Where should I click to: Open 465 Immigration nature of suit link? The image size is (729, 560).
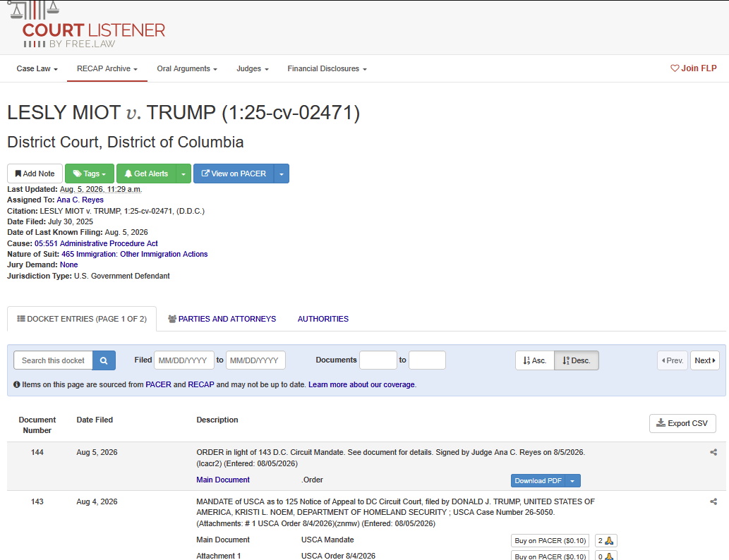(134, 254)
